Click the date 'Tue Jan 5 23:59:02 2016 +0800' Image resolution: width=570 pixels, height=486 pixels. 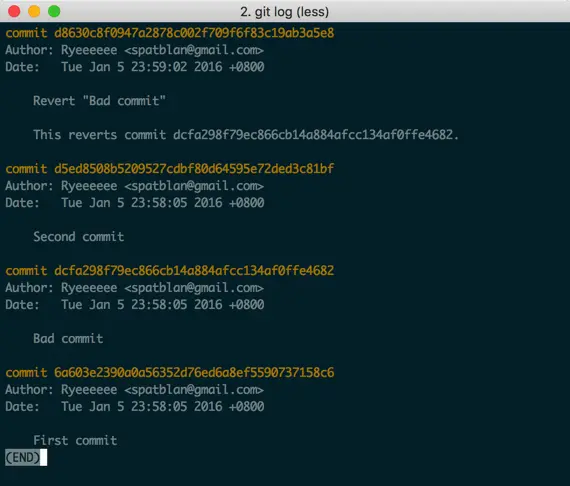tap(162, 67)
